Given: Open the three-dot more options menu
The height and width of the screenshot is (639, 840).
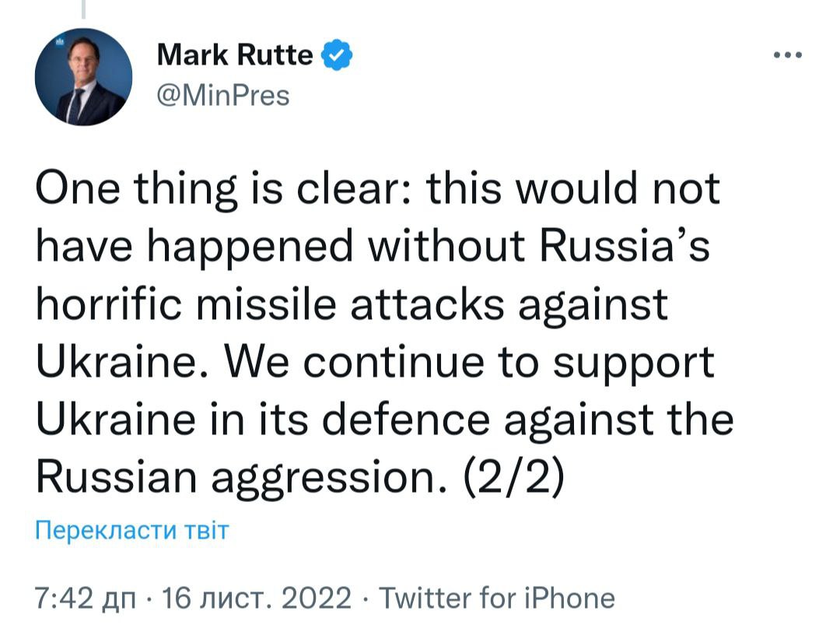Looking at the screenshot, I should (786, 55).
